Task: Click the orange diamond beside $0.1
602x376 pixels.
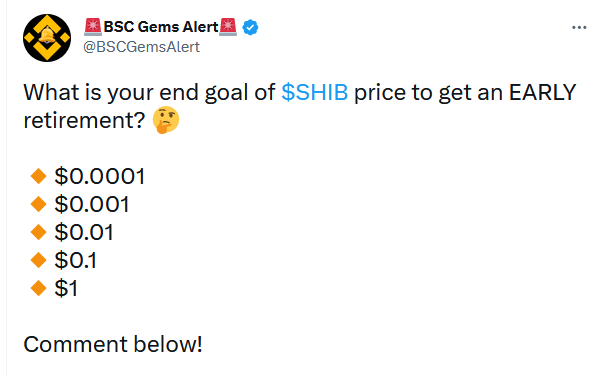Action: [38, 260]
